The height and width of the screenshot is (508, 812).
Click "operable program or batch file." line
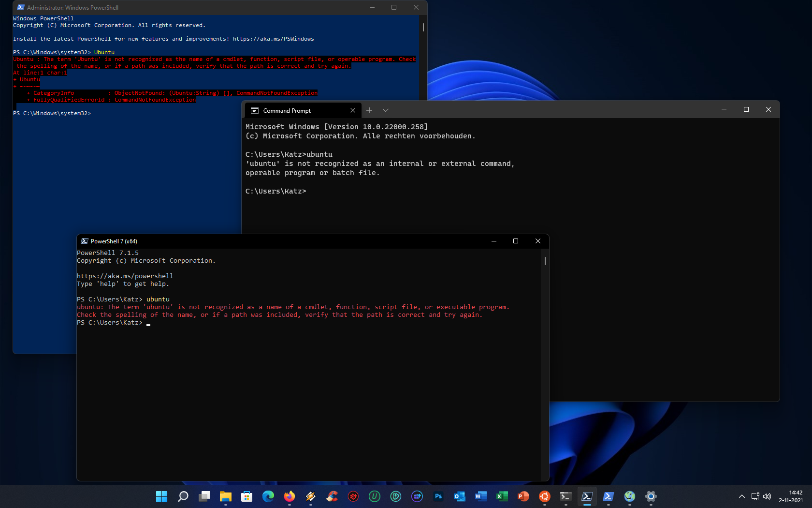312,173
